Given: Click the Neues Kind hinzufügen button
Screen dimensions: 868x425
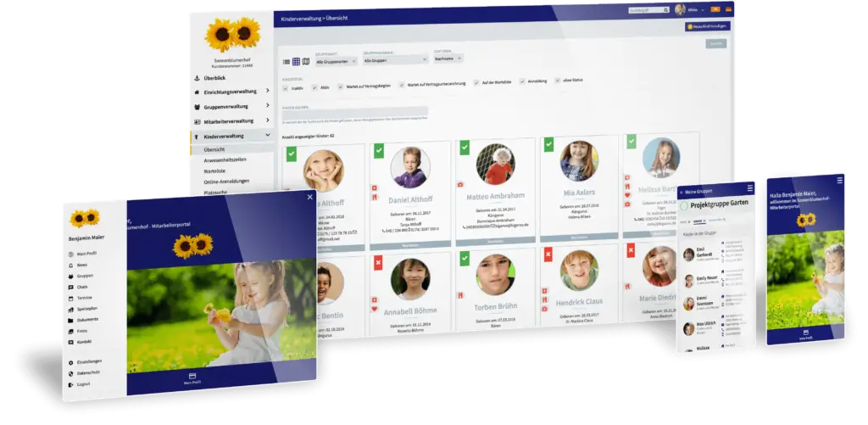Looking at the screenshot, I should click(x=707, y=26).
